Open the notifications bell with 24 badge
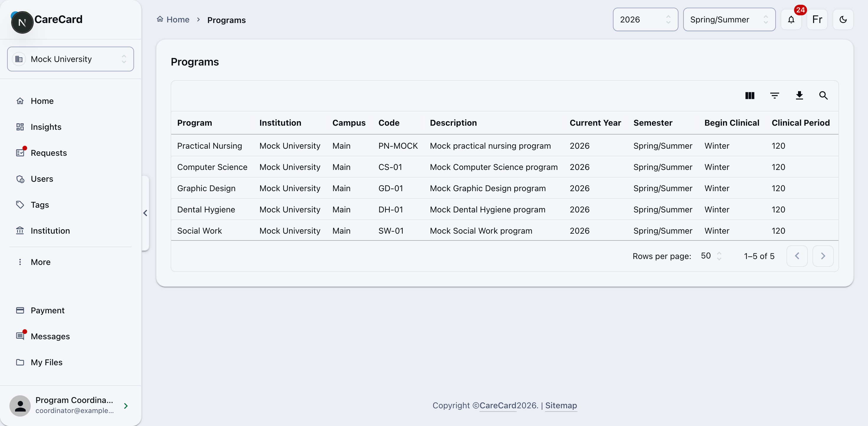Image resolution: width=868 pixels, height=426 pixels. tap(791, 19)
